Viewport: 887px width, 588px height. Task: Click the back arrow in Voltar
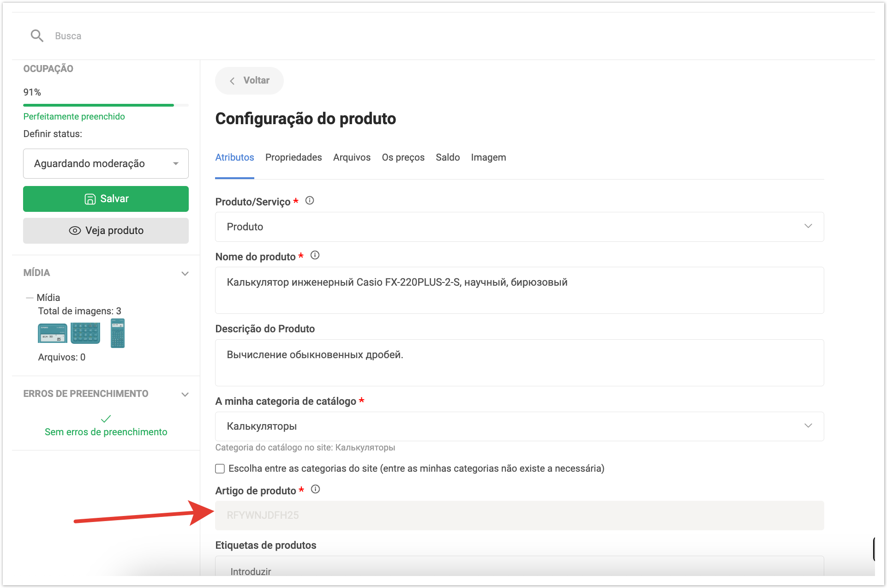[x=232, y=81]
